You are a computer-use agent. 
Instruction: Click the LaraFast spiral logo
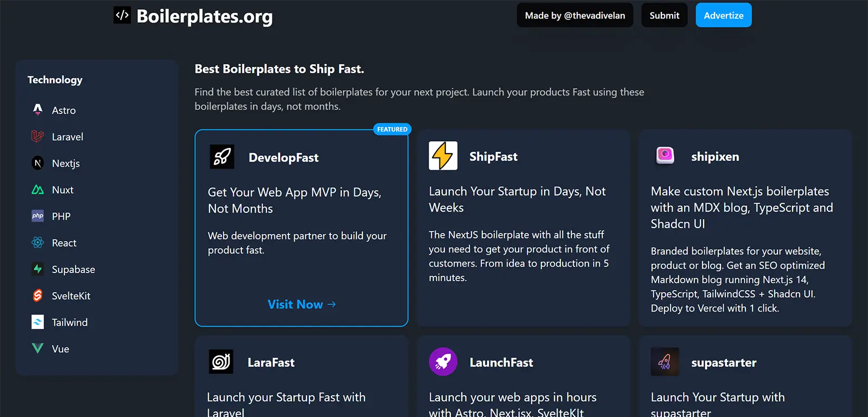[221, 362]
